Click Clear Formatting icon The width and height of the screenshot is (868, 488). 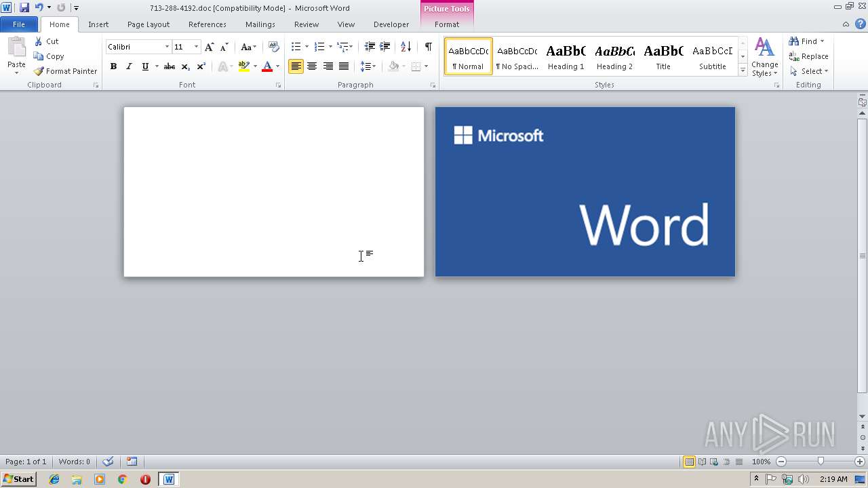(274, 47)
